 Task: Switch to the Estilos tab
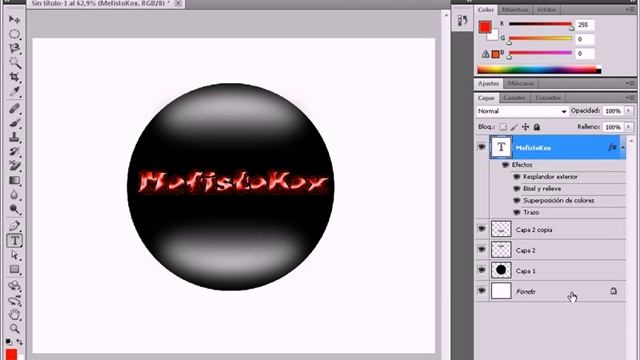(x=546, y=9)
